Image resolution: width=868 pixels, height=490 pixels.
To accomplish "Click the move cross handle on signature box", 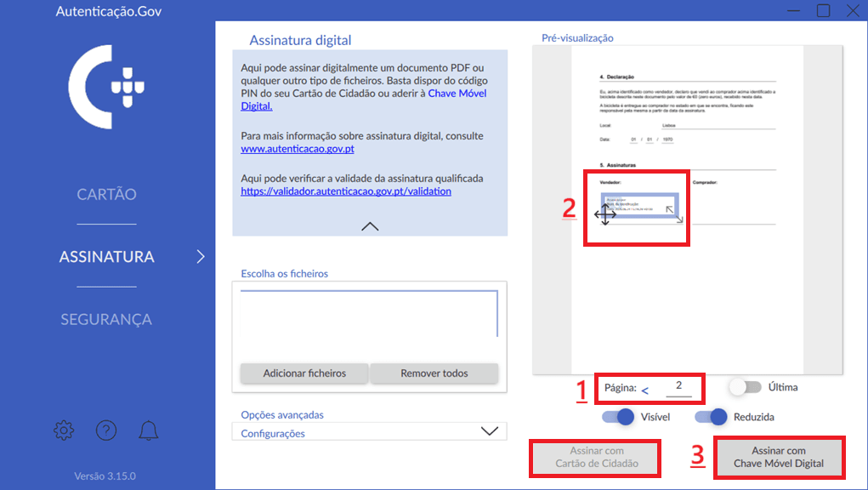I will pyautogui.click(x=605, y=214).
